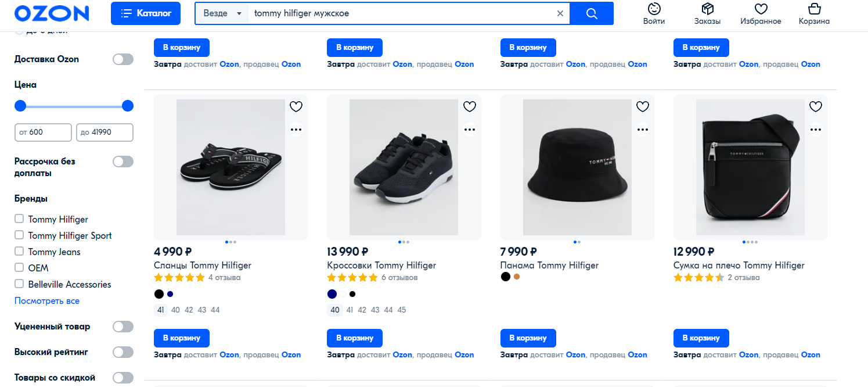
Task: Click the left price slider handle
Action: tap(20, 106)
